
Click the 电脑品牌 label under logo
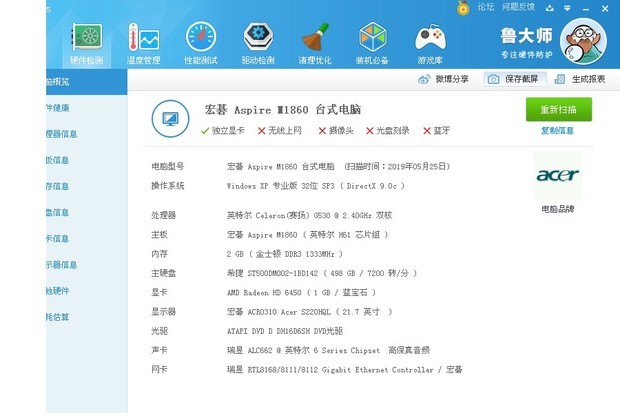click(x=558, y=209)
